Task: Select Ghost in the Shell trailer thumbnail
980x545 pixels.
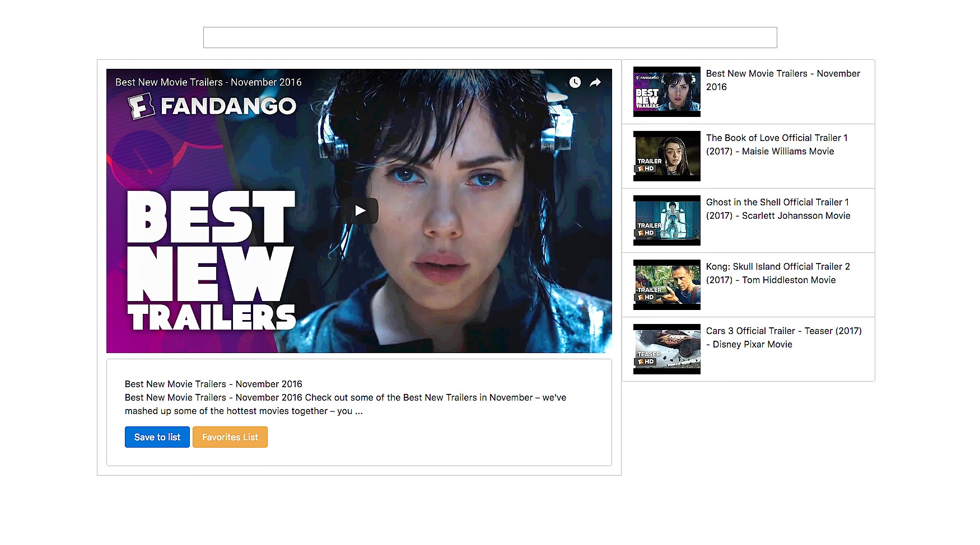Action: click(x=667, y=220)
